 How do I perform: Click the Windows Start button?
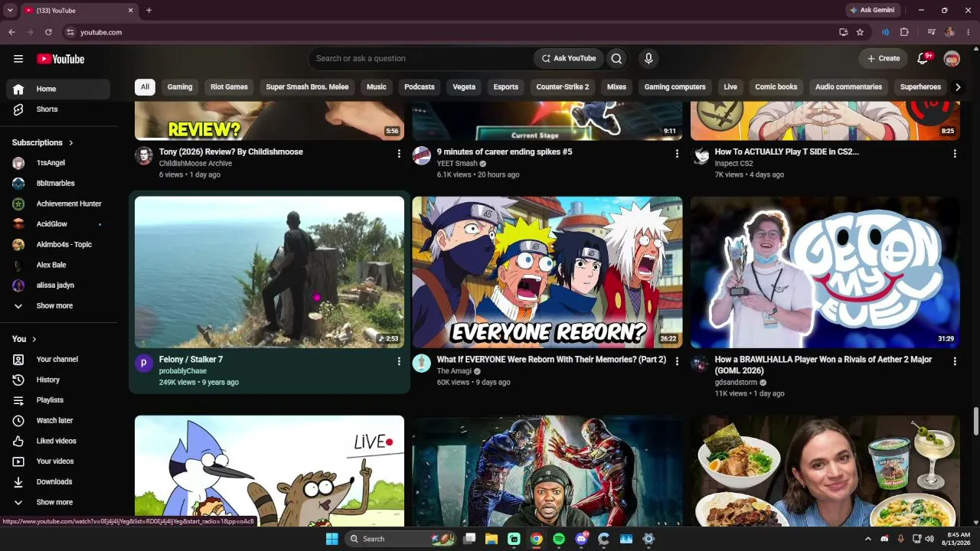(x=332, y=539)
